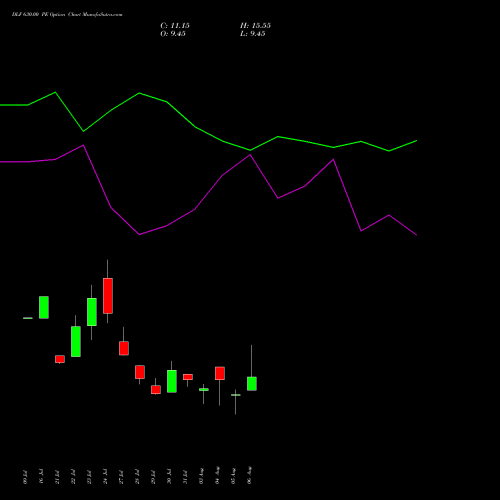
Task: Click the '09 Jul' date label
Action: [25, 477]
